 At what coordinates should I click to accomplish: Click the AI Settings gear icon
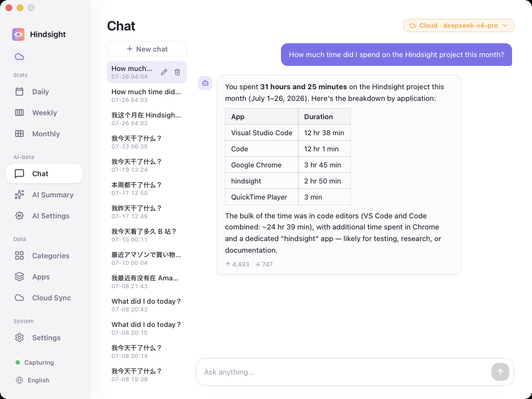tap(19, 216)
